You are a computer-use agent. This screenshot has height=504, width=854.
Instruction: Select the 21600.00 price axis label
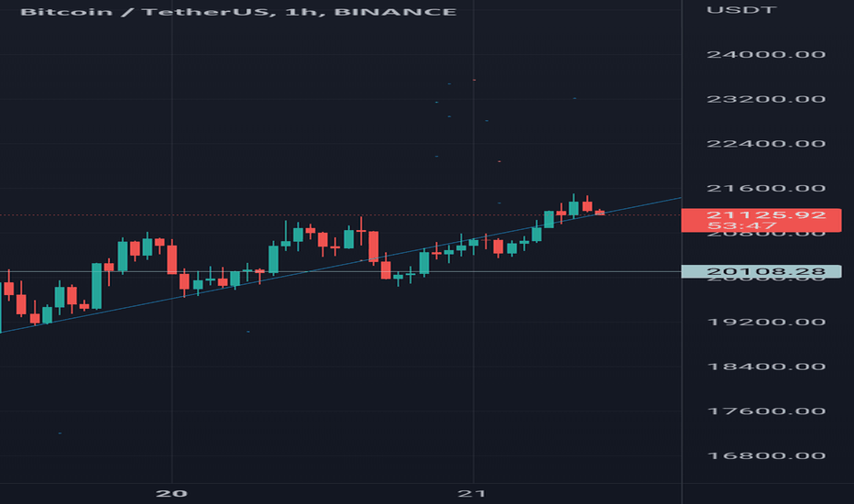pos(766,189)
